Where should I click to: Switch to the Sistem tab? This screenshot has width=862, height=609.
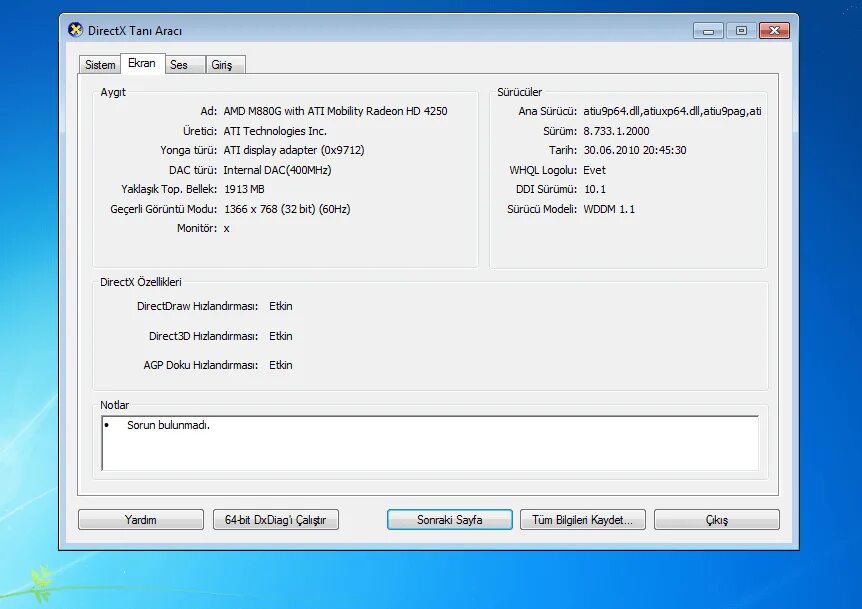click(100, 65)
